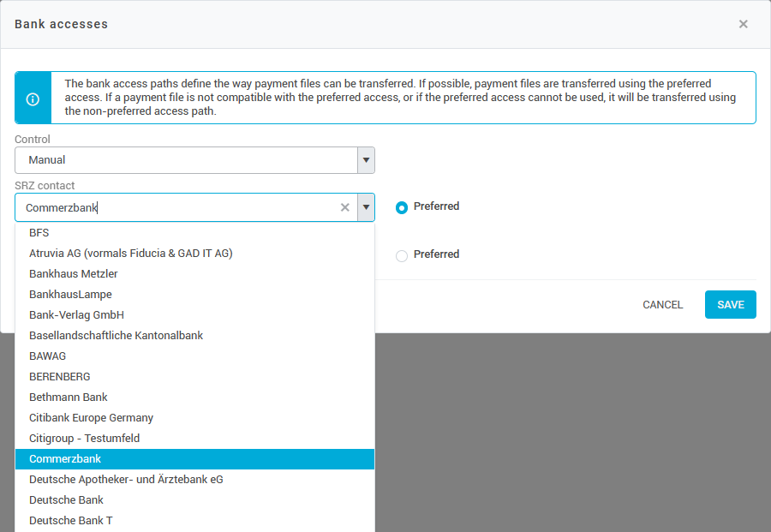Open the Control dropdown arrow

click(366, 160)
